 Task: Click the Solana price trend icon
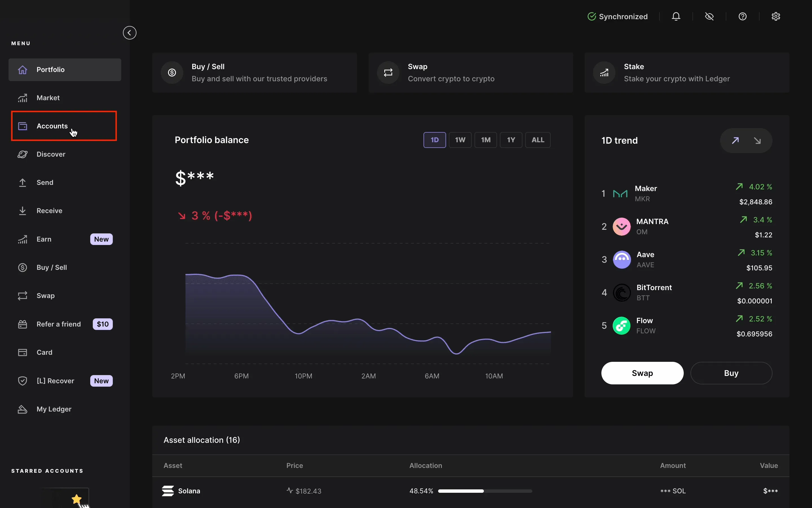pos(290,491)
